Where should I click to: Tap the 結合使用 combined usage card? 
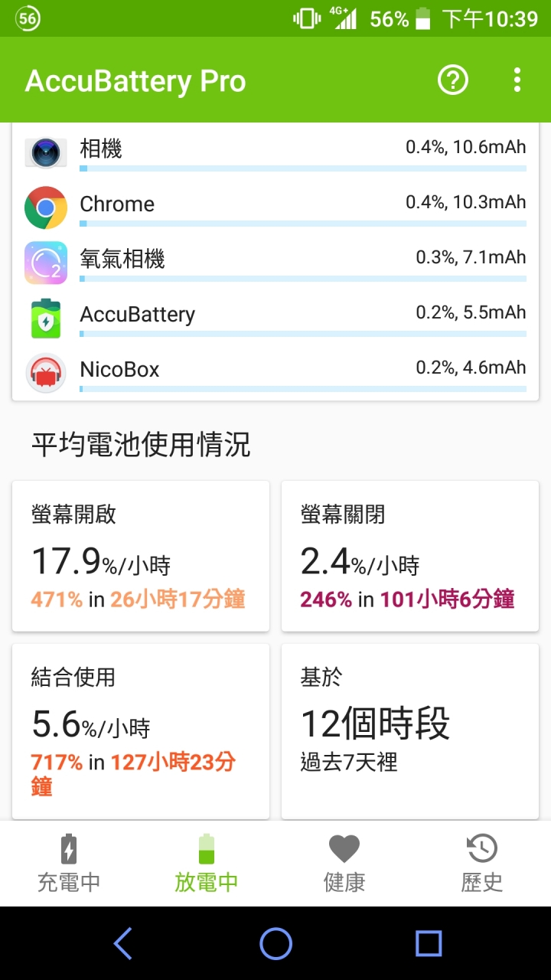coord(141,731)
